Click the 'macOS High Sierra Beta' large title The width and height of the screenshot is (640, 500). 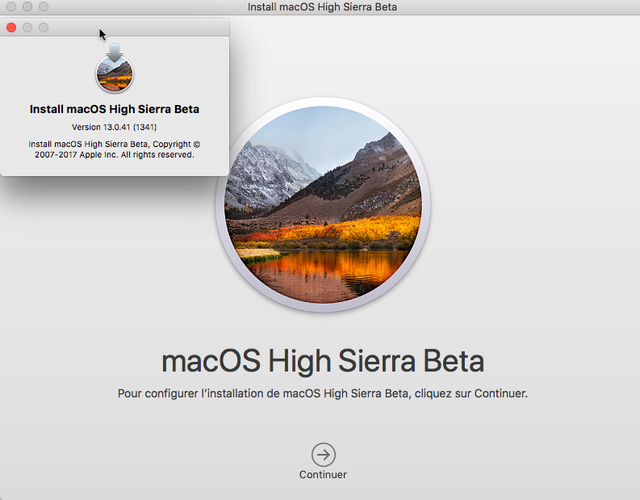pos(323,361)
